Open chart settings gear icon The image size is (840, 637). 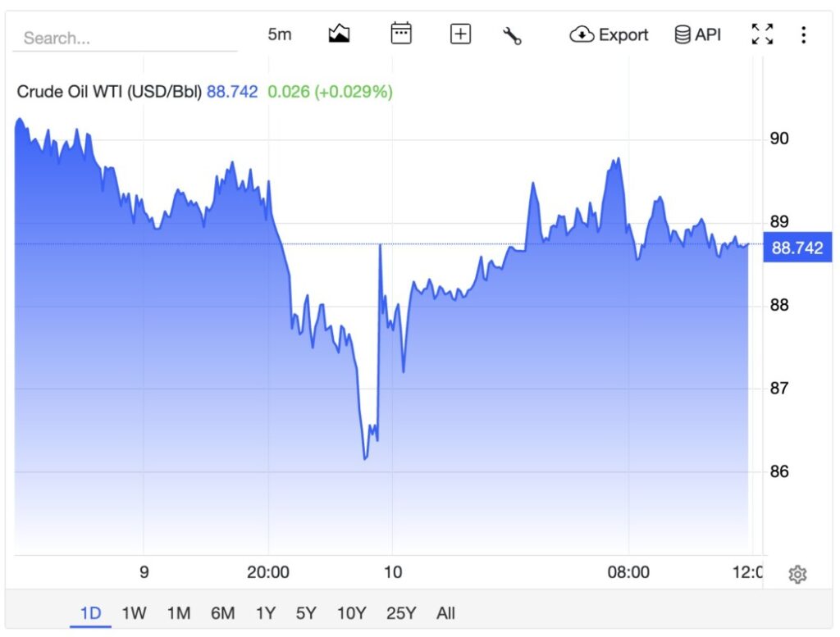(x=797, y=574)
